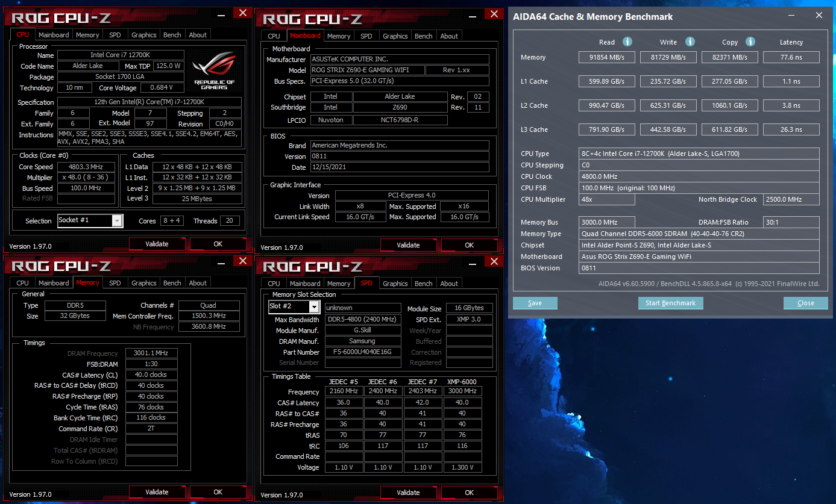Click the Channels # value Quad
The image size is (836, 504).
click(209, 305)
